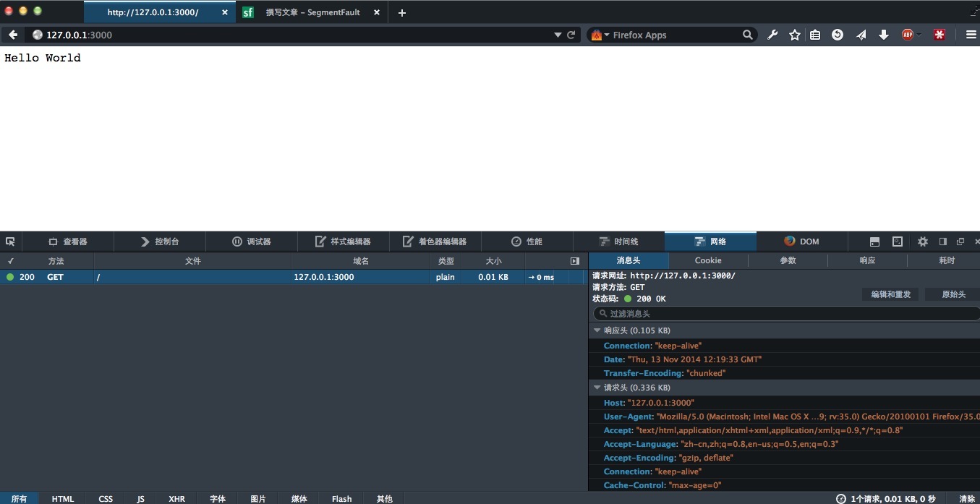Click the Adblock Plus icon
This screenshot has height=504, width=980.
coord(908,35)
